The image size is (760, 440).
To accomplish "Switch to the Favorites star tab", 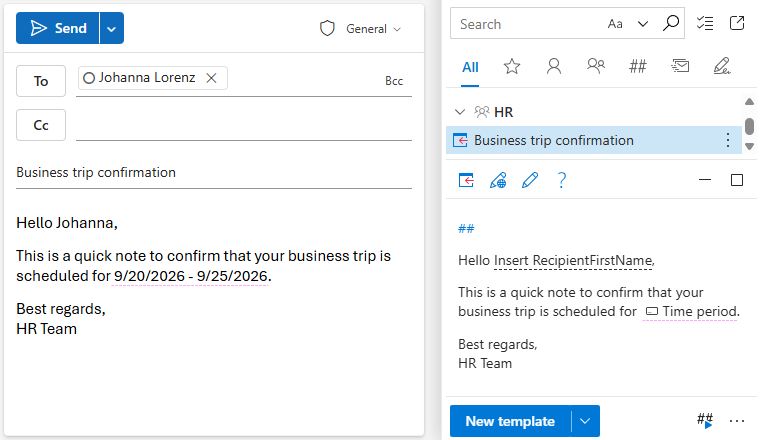I will 512,66.
